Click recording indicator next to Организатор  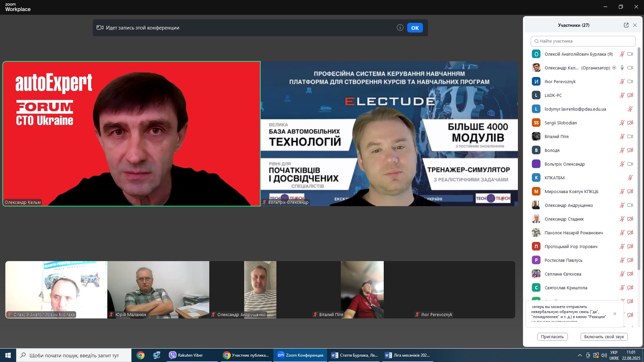point(614,68)
